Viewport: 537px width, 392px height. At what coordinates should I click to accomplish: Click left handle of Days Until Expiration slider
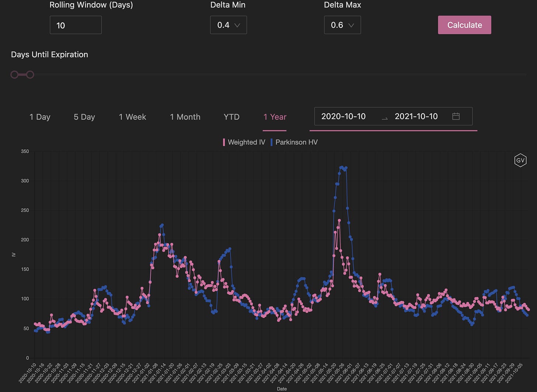click(x=14, y=75)
